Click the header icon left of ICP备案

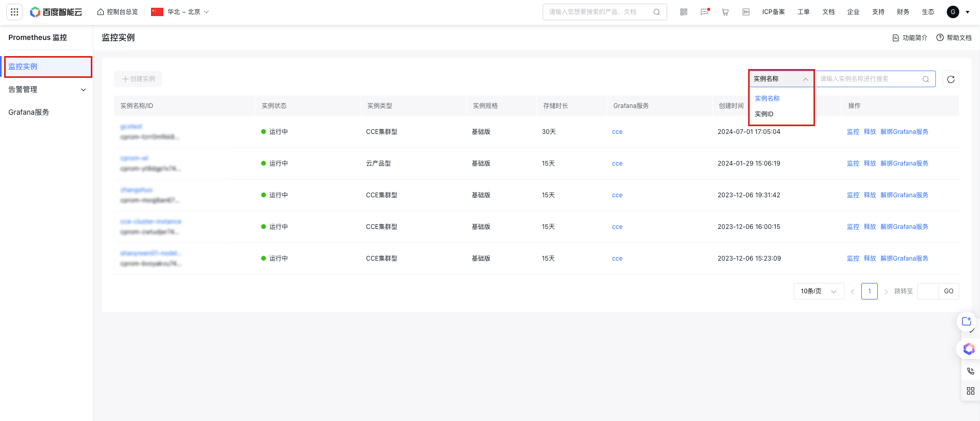746,12
